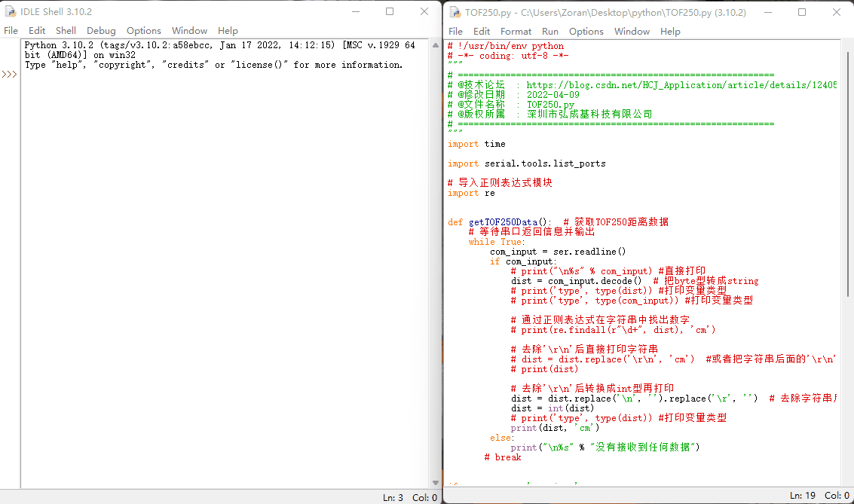854x504 pixels.
Task: Open the Run menu in the TOF250.py editor
Action: (x=549, y=32)
